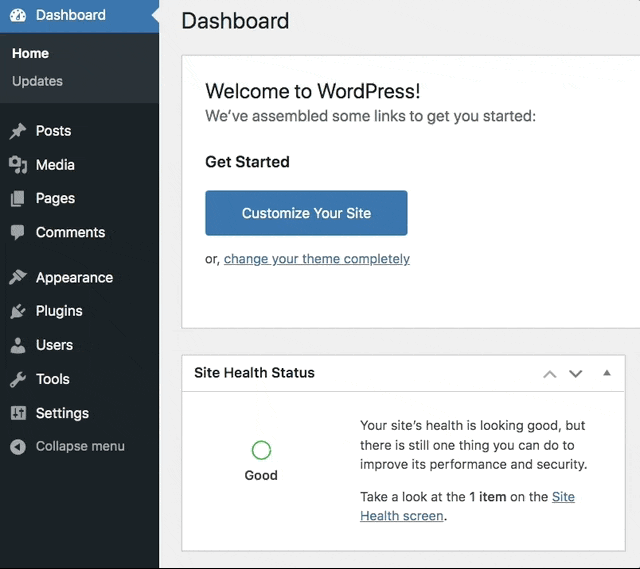The width and height of the screenshot is (640, 569).
Task: Click the Collapse menu arrow icon
Action: [x=18, y=447]
